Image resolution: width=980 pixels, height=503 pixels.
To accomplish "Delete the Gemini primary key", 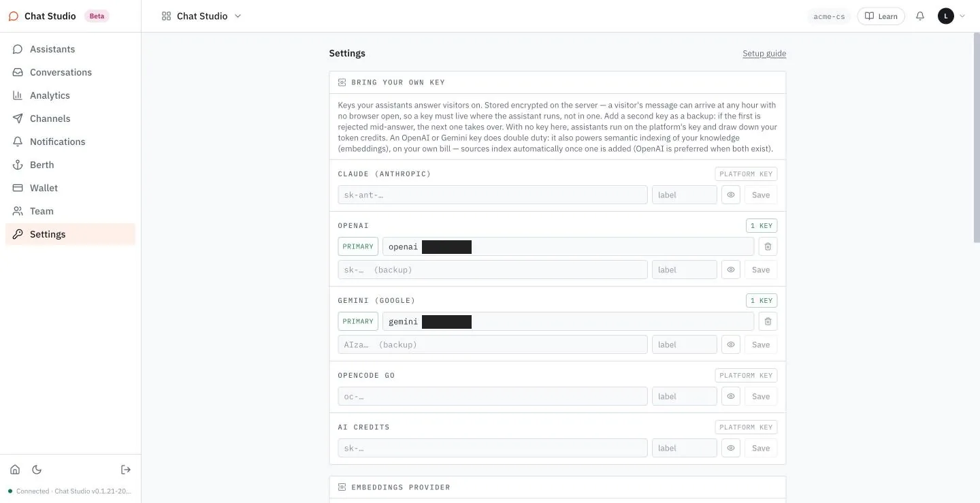I will pyautogui.click(x=768, y=321).
